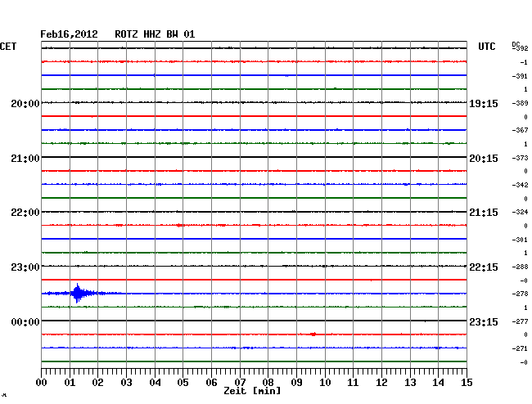The width and height of the screenshot is (532, 404).
Task: Click the "21:15" UTC time label
Action: (484, 213)
